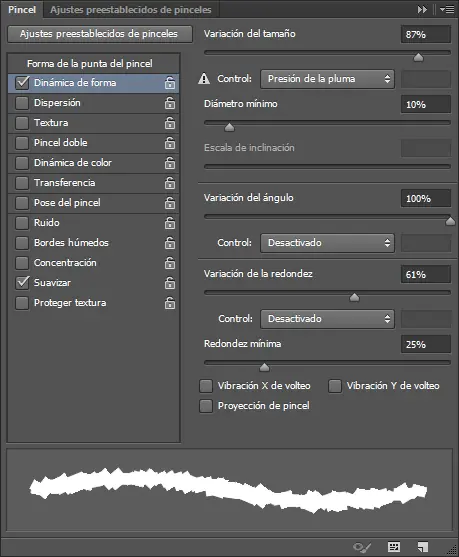Screen dimensions: 459x557
Task: Click the Variación del ángulo slider handle
Action: point(450,221)
